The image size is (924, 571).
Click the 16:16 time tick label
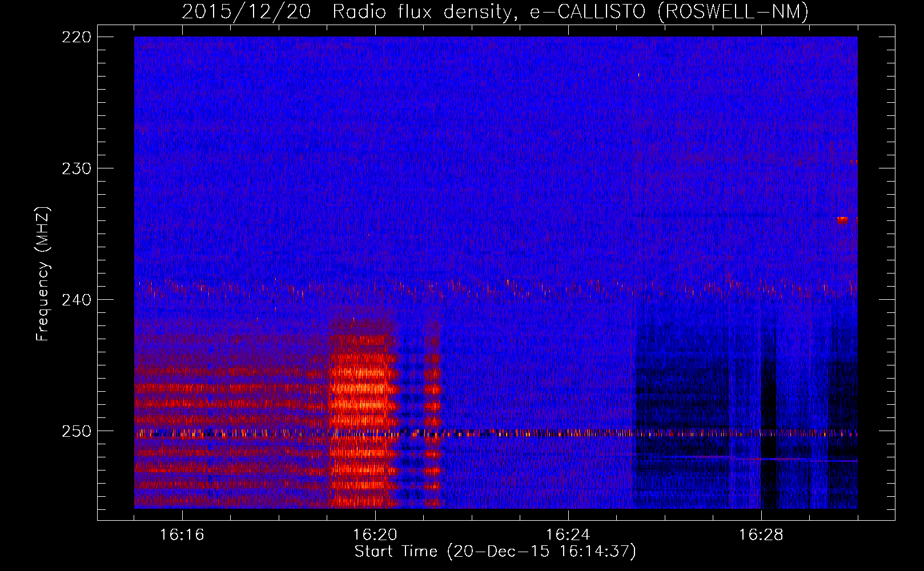click(x=182, y=535)
